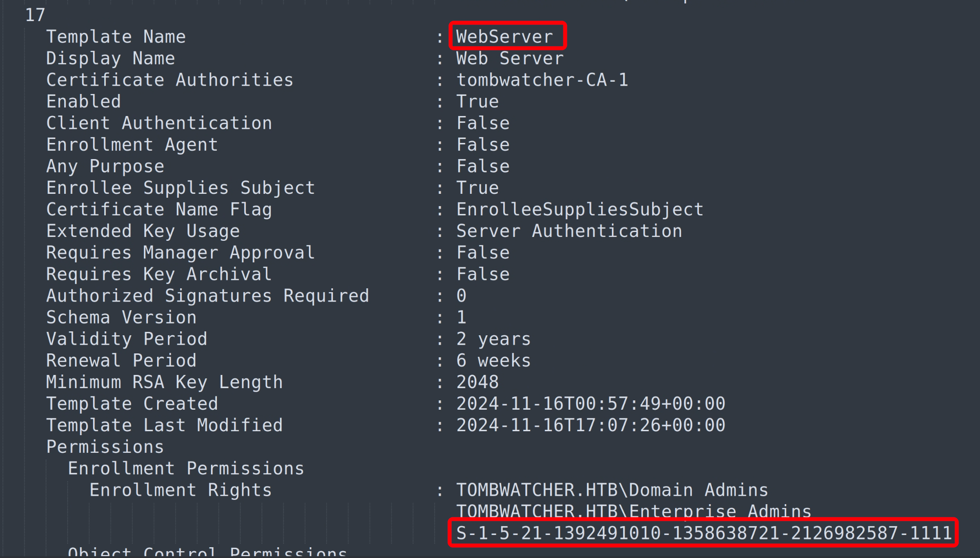The width and height of the screenshot is (980, 558).
Task: Click the Web Server display name value
Action: click(510, 58)
